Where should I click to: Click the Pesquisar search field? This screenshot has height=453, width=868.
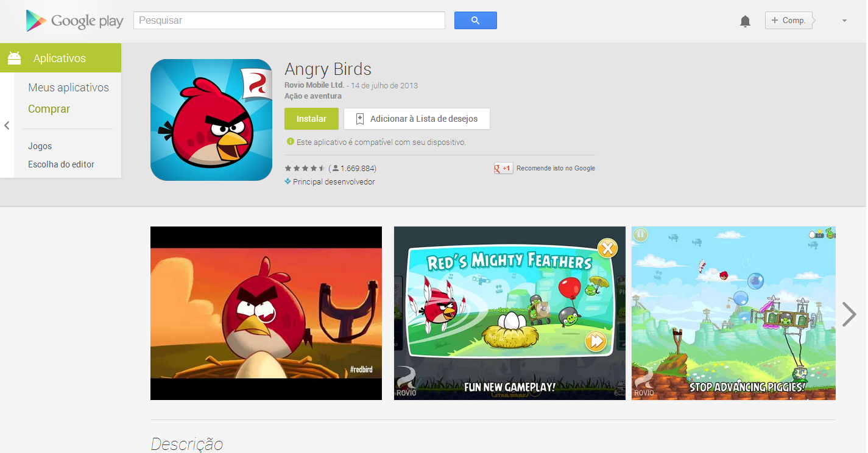pyautogui.click(x=289, y=20)
